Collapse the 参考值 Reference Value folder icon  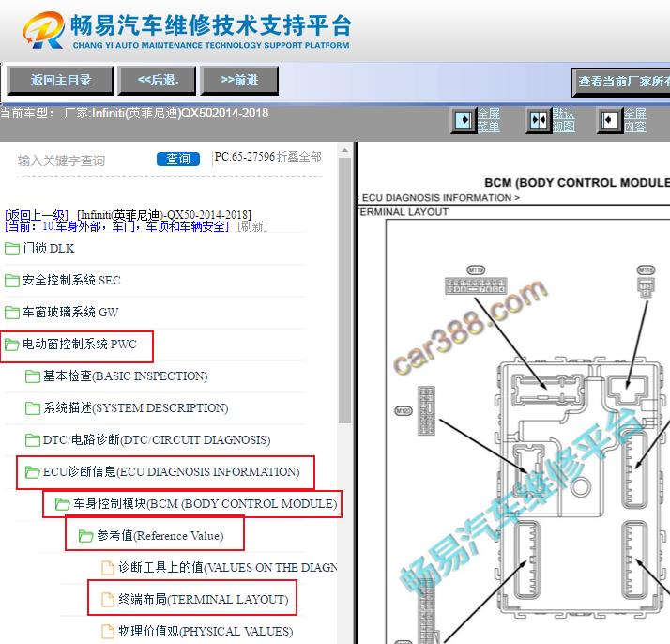point(86,536)
